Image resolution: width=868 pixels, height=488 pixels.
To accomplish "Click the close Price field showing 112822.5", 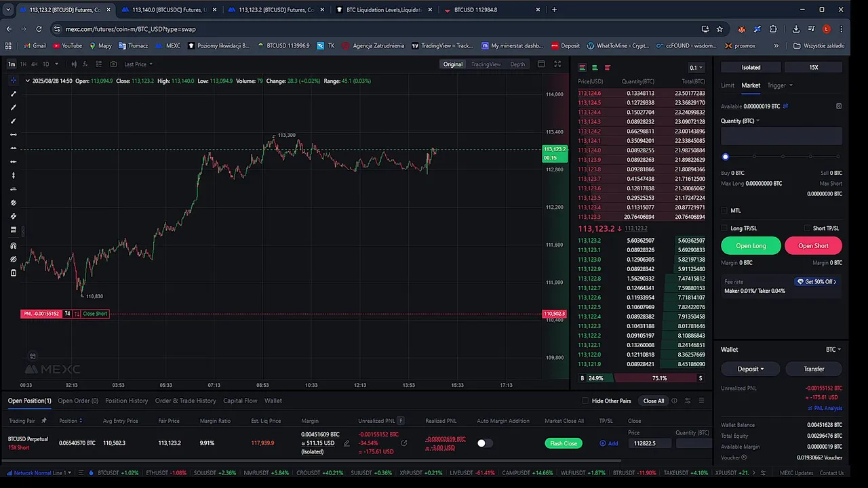I will (649, 443).
